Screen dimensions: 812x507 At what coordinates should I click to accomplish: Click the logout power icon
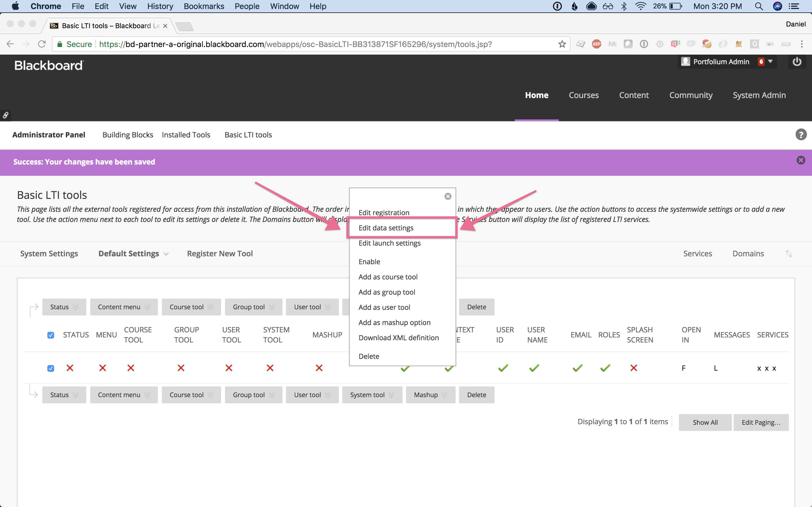[797, 62]
